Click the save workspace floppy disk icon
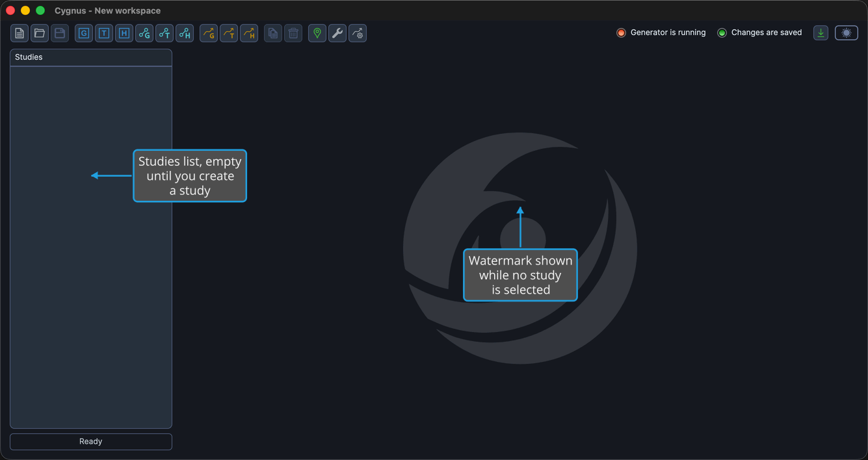 coord(60,33)
